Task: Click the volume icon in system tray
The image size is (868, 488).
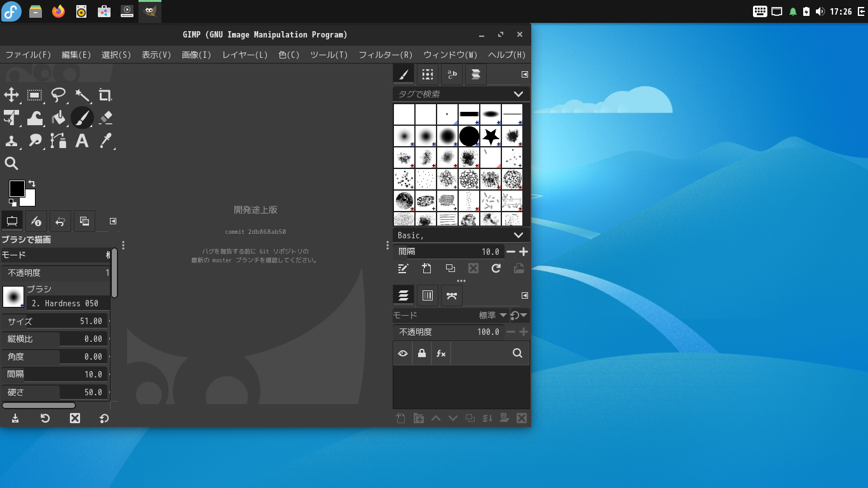Action: (820, 11)
